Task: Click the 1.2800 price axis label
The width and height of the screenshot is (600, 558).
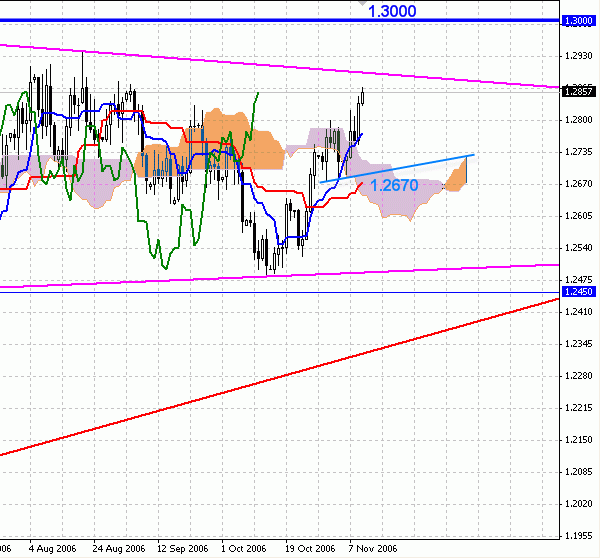Action: (x=579, y=120)
